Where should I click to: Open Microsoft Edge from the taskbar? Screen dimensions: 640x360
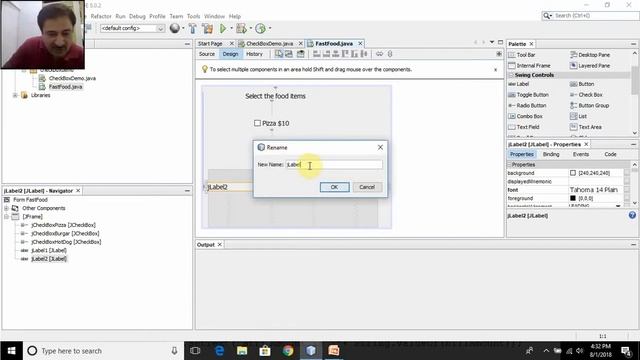coord(219,351)
